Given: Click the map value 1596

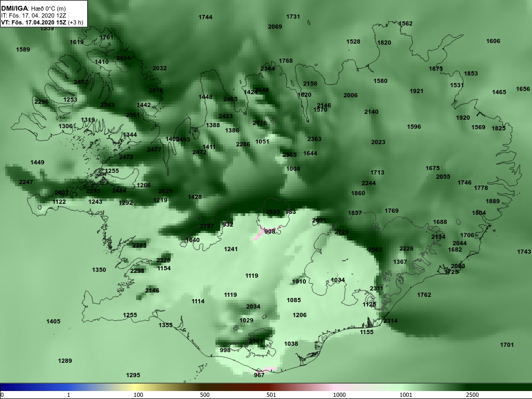Looking at the screenshot, I should 413,127.
